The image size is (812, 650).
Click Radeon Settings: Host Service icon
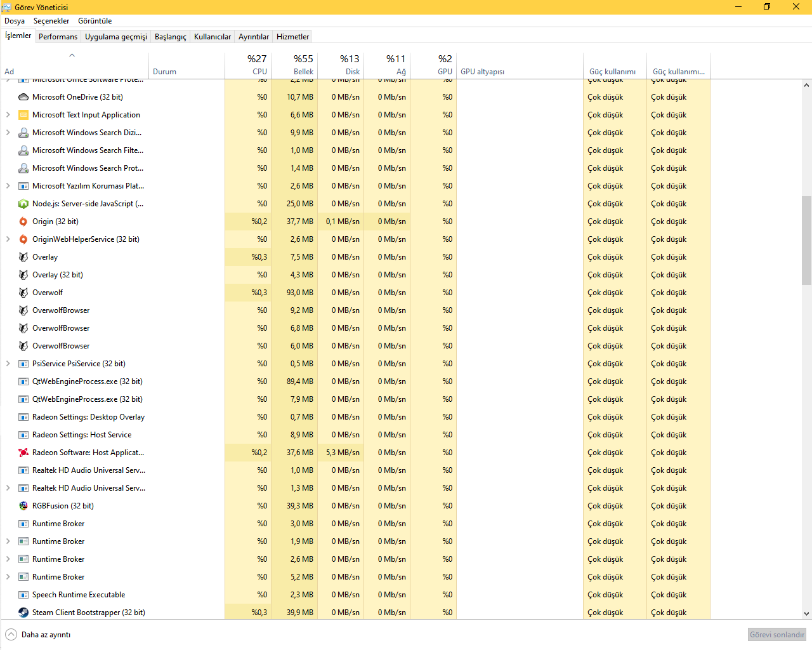click(23, 435)
